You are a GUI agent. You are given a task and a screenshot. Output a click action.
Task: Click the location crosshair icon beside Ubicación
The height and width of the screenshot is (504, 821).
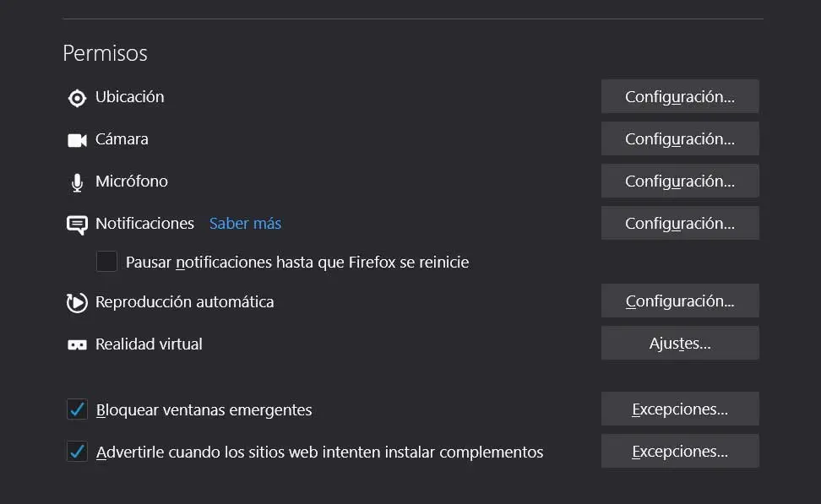point(77,98)
